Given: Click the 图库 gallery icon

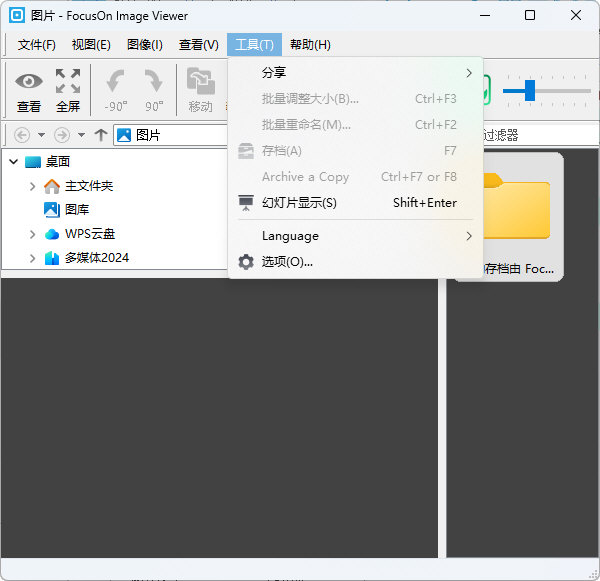Looking at the screenshot, I should [x=52, y=210].
